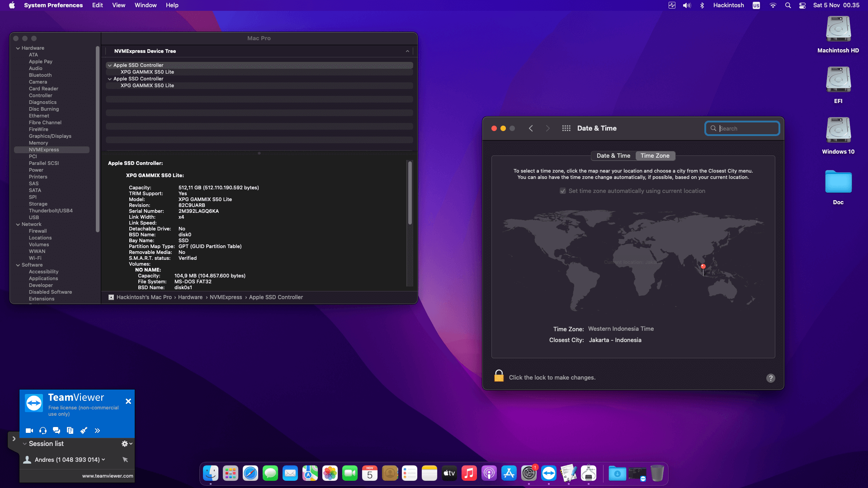The width and height of the screenshot is (868, 488).
Task: Open Spotlight search in menu bar
Action: [788, 5]
